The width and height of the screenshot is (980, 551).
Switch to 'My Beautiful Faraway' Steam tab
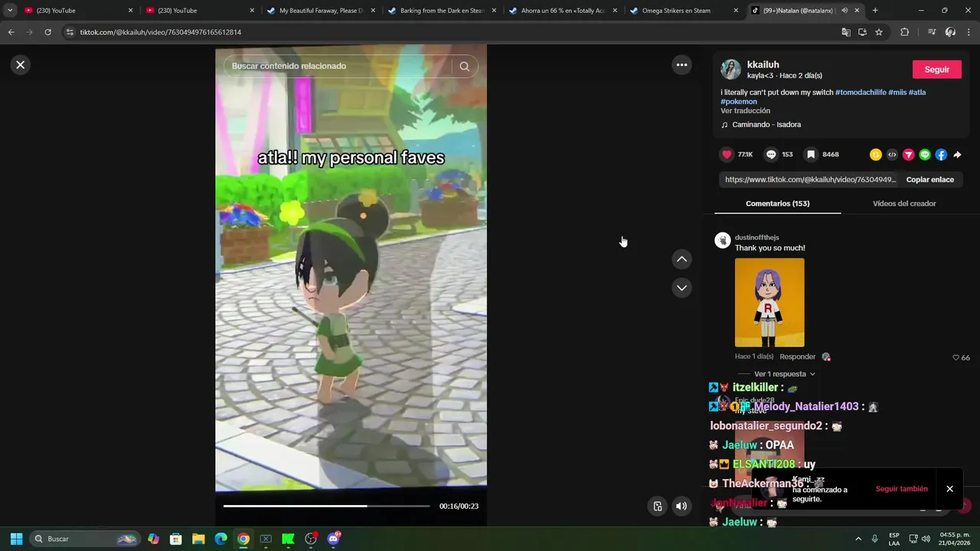coord(321,11)
